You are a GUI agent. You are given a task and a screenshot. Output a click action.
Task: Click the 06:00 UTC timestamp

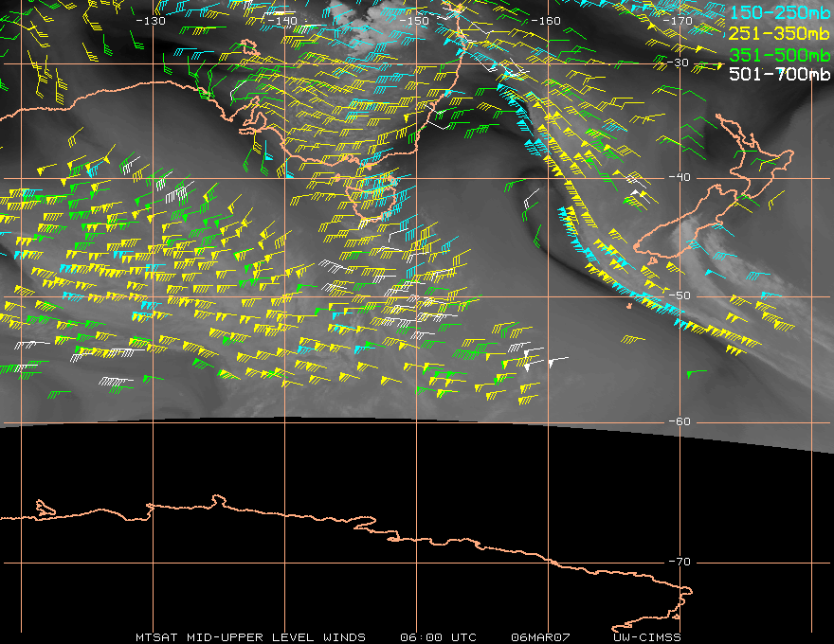pyautogui.click(x=438, y=637)
